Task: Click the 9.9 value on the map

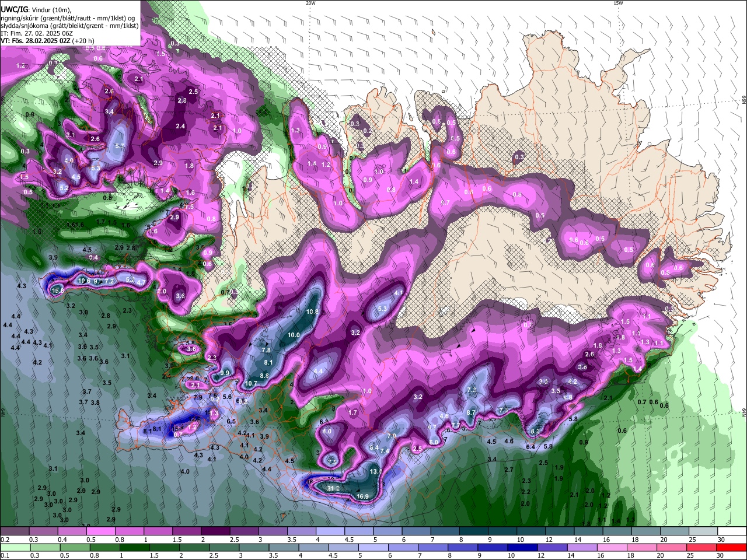Action: [225, 372]
